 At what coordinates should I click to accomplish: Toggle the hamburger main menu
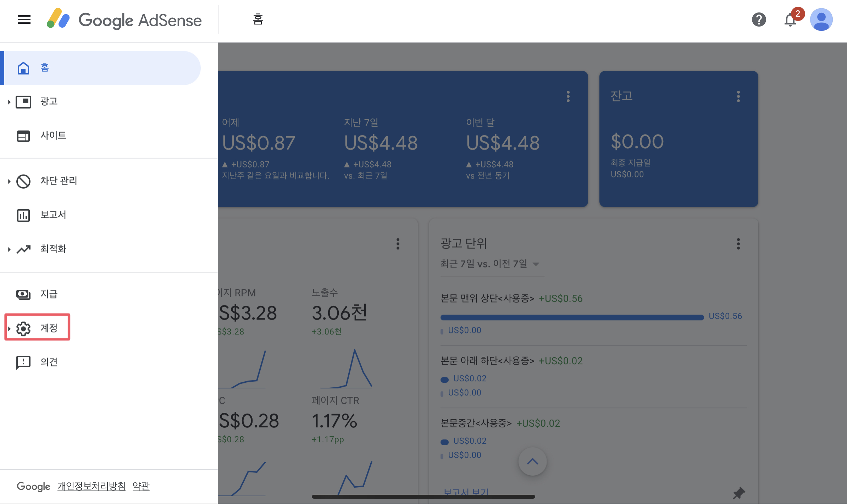pos(24,20)
